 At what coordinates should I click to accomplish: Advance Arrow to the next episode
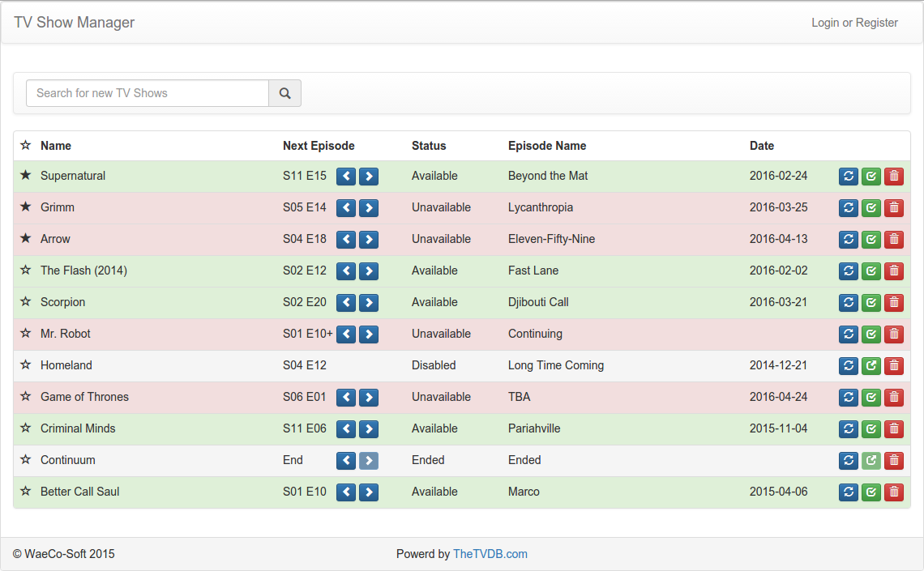click(x=369, y=240)
